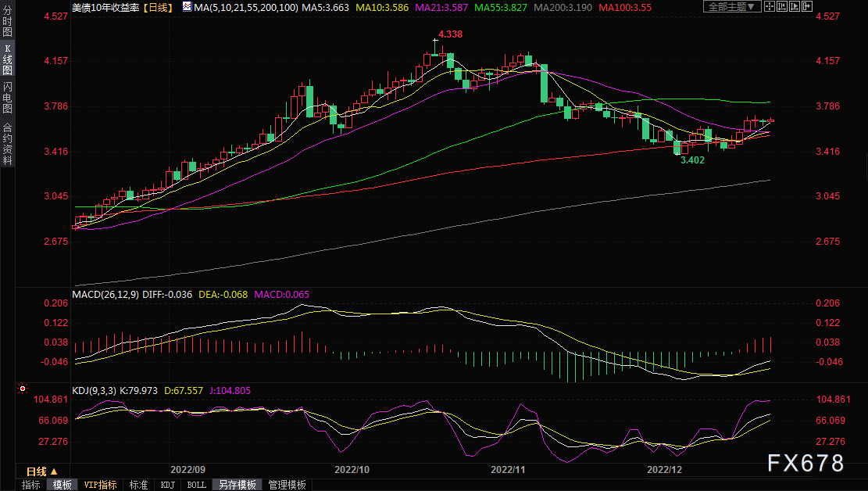The image size is (868, 491).
Task: Apply the 标准 template
Action: click(138, 485)
